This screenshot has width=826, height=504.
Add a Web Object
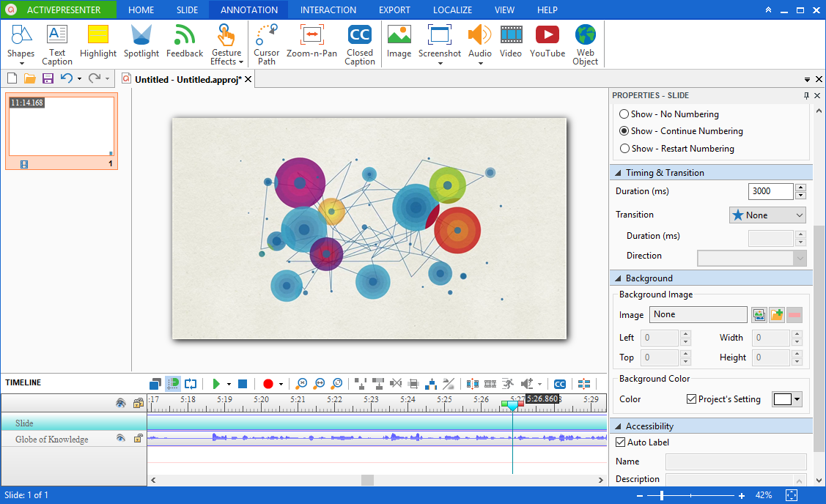tap(586, 44)
